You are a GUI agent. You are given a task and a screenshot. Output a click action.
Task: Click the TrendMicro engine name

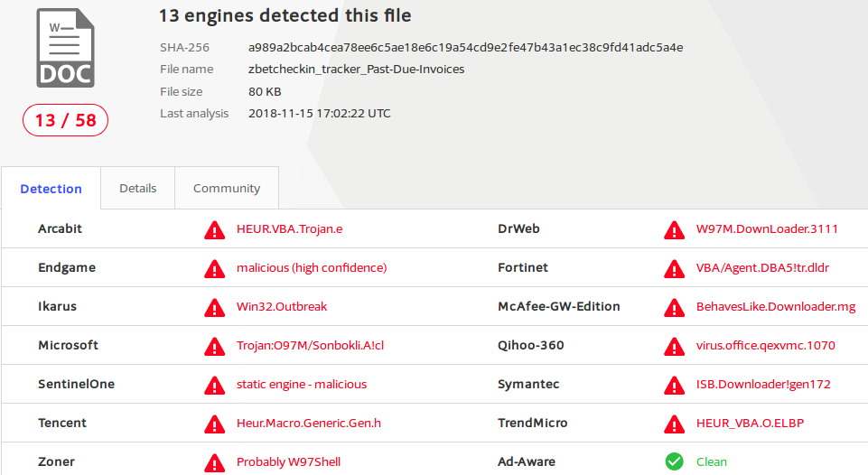point(533,423)
